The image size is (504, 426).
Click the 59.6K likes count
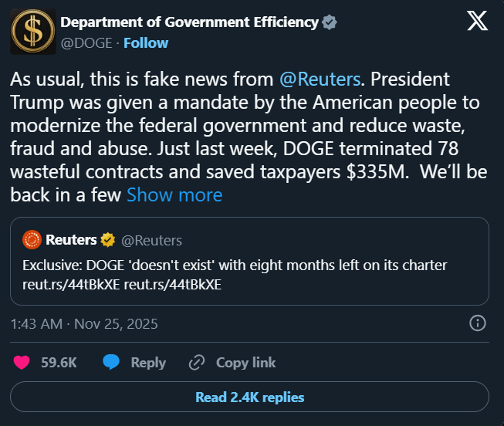59,362
